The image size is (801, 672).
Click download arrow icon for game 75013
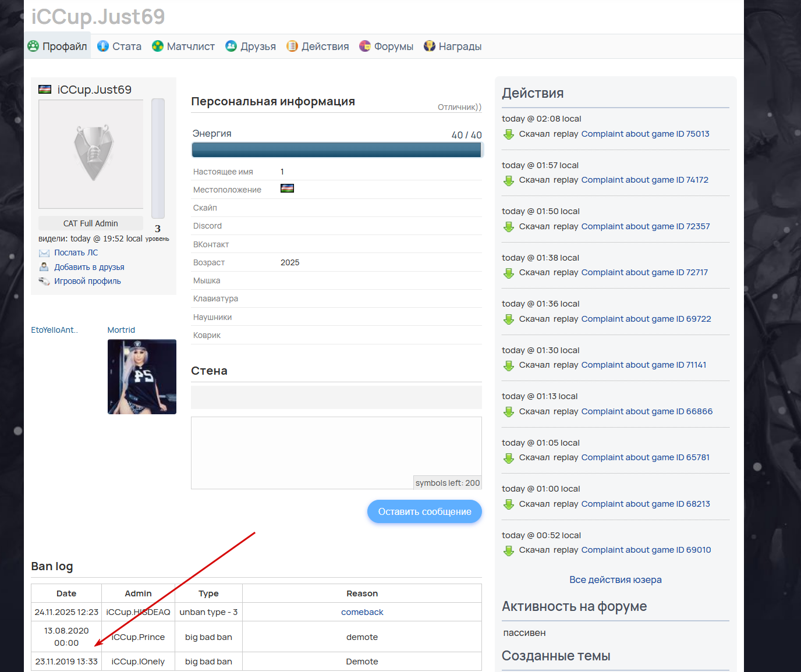click(509, 134)
